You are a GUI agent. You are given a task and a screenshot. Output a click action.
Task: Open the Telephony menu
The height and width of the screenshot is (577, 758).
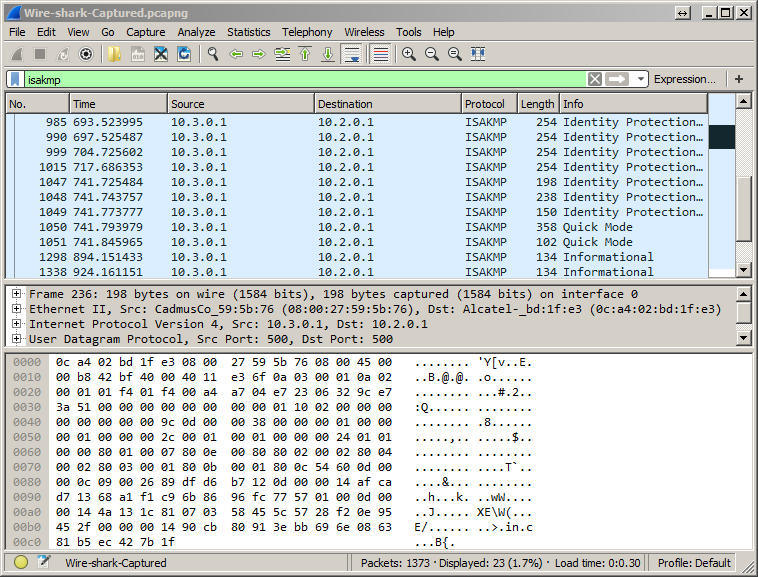pyautogui.click(x=307, y=32)
